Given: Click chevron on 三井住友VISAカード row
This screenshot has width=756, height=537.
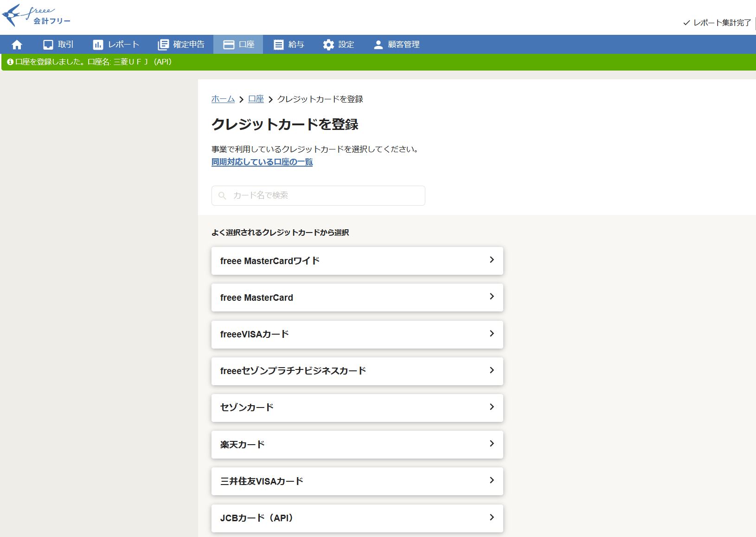Looking at the screenshot, I should pos(492,480).
